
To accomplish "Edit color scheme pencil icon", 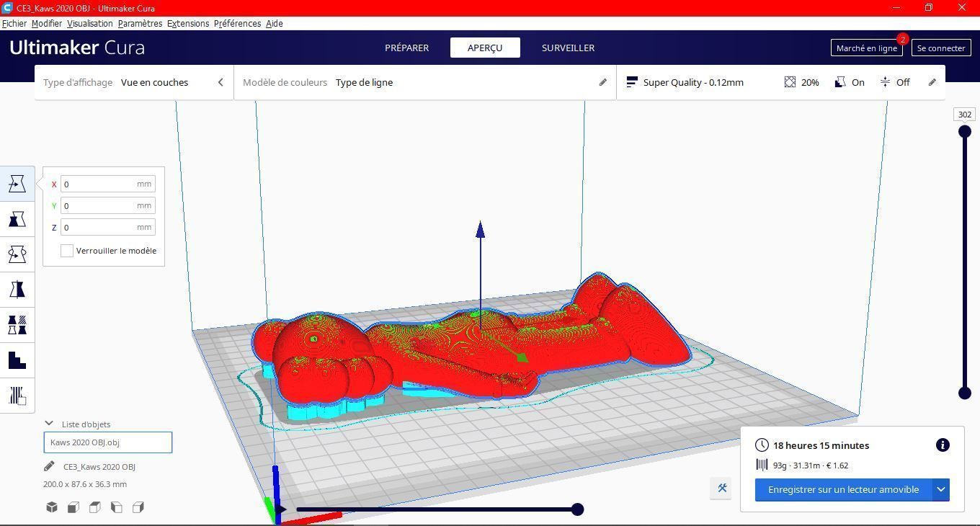I will [x=603, y=82].
